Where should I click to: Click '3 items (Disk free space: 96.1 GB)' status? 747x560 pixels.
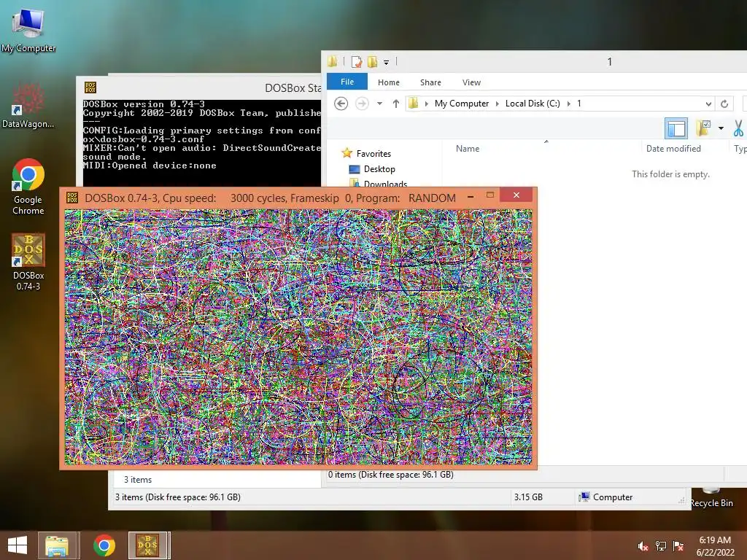point(178,497)
